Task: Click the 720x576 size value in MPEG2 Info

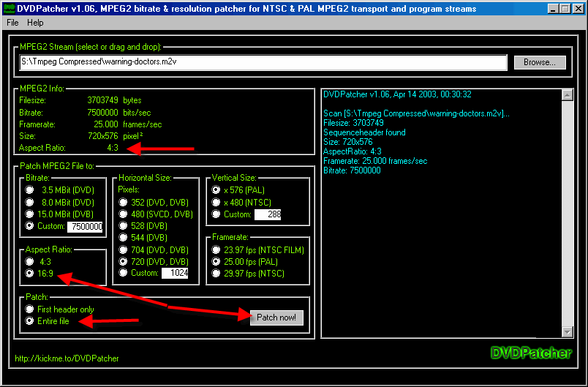Action: tap(103, 136)
